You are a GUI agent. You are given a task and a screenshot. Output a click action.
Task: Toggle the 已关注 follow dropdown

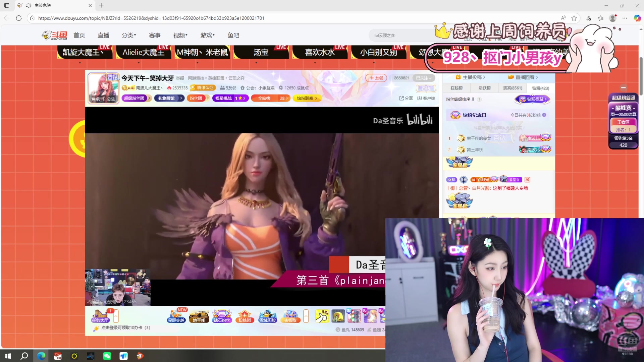coord(424,78)
